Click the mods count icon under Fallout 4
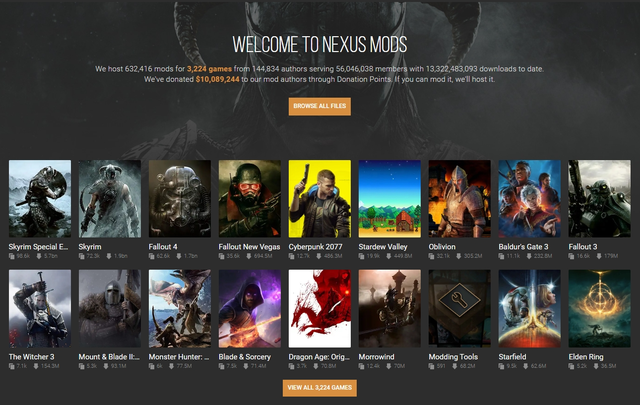The width and height of the screenshot is (640, 405). pyautogui.click(x=152, y=256)
